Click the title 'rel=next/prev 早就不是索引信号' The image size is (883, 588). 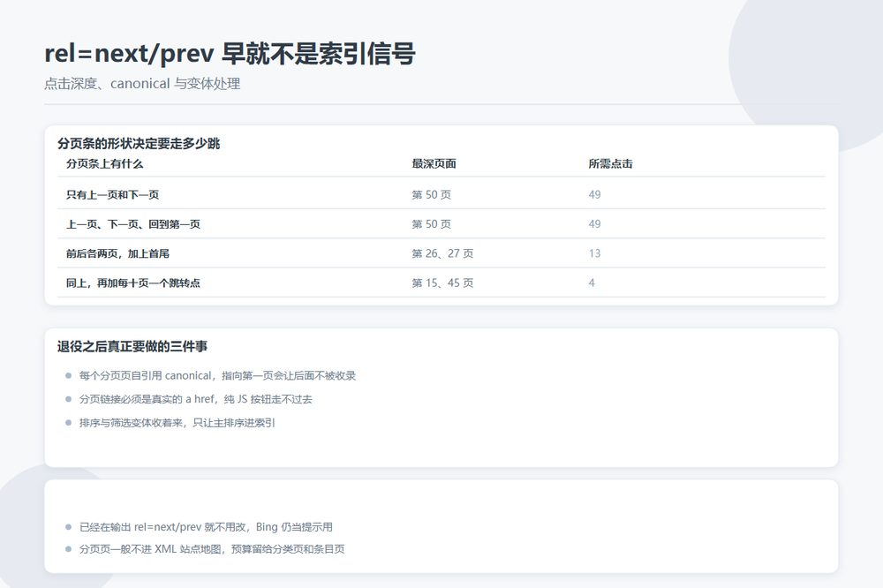point(230,54)
